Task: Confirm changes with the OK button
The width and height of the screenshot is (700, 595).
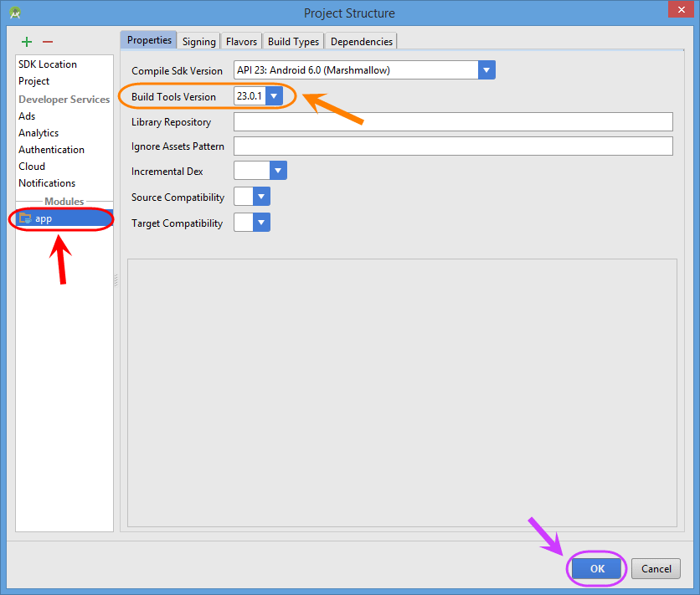Action: [x=597, y=569]
